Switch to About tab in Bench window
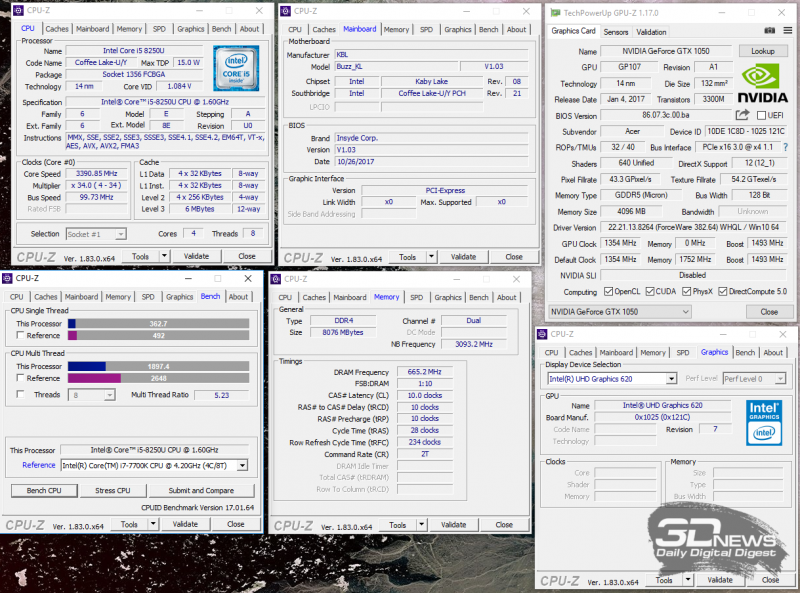 [x=238, y=296]
